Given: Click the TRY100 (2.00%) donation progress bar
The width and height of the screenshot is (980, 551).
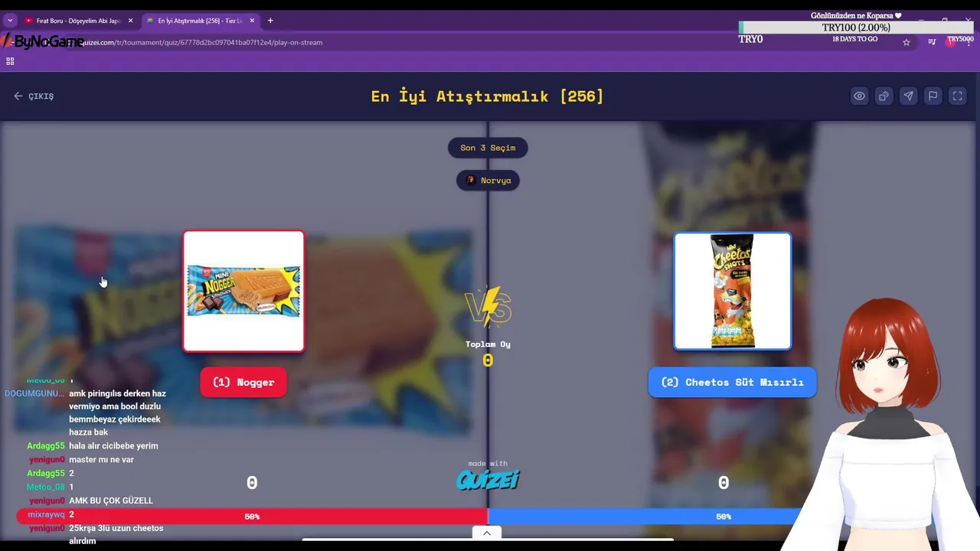Looking at the screenshot, I should click(x=856, y=28).
